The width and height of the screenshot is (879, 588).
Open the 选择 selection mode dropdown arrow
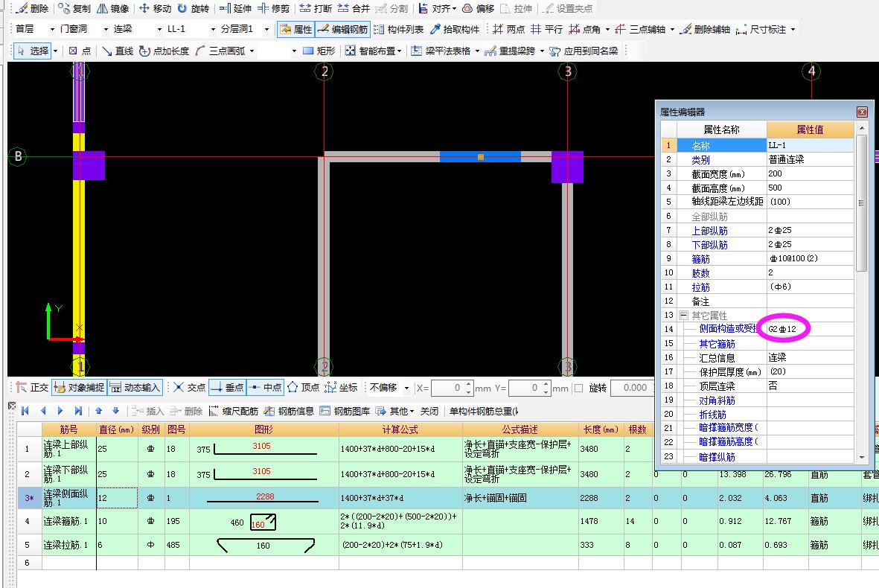(56, 51)
